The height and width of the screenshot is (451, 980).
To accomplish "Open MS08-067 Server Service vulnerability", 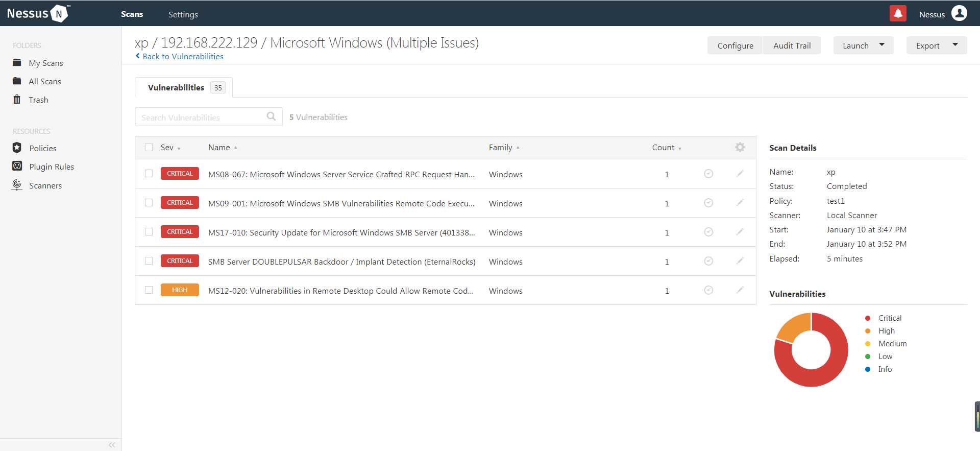I will point(341,174).
